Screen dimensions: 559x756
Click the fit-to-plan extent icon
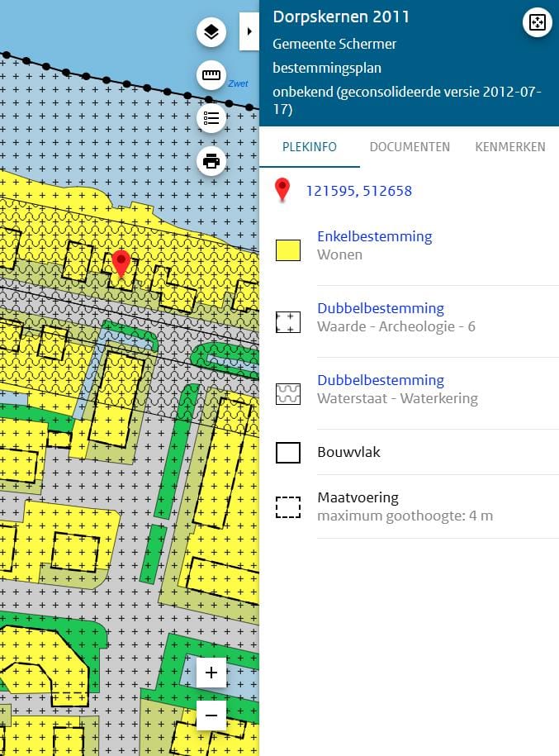537,22
